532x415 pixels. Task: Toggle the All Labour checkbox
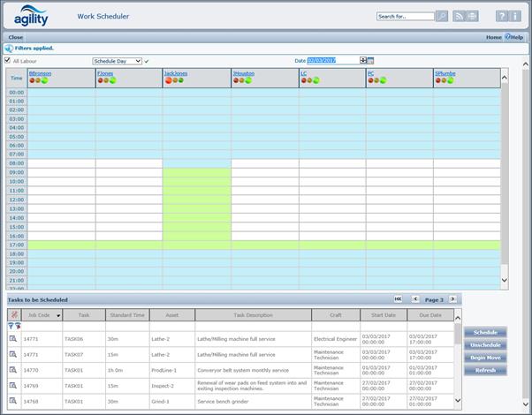7,60
